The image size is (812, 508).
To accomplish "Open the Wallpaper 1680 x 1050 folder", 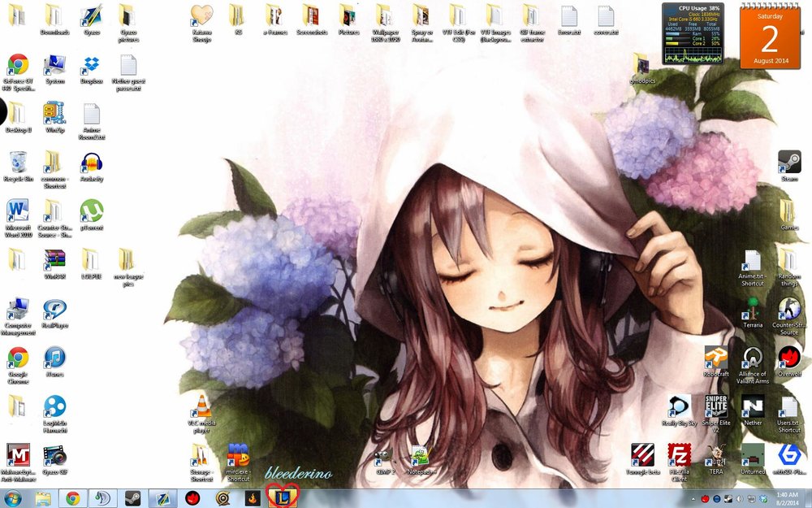I will click(385, 24).
